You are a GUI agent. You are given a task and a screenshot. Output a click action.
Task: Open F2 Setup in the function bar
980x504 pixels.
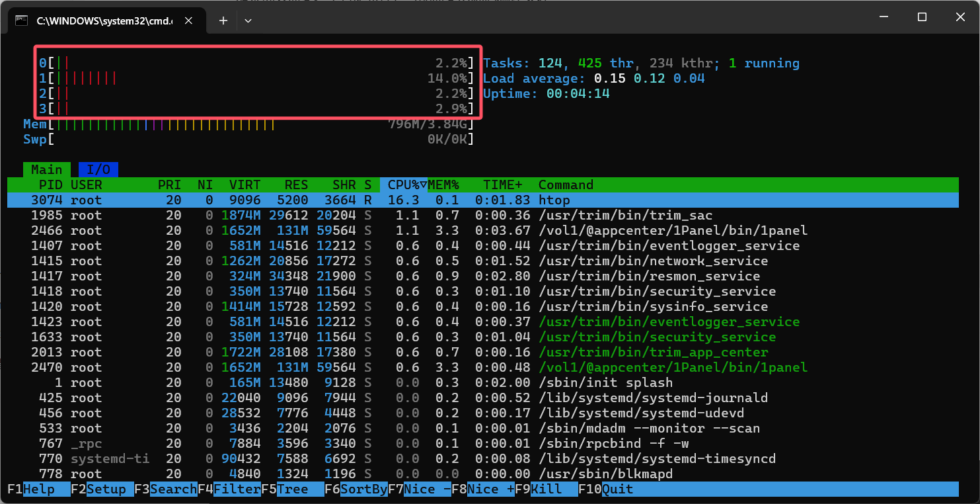click(x=102, y=489)
